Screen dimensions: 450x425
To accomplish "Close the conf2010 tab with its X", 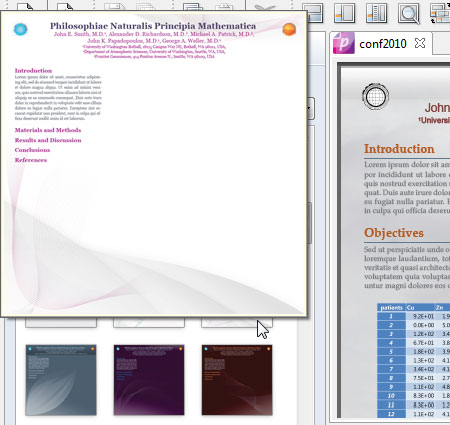I will pos(420,43).
